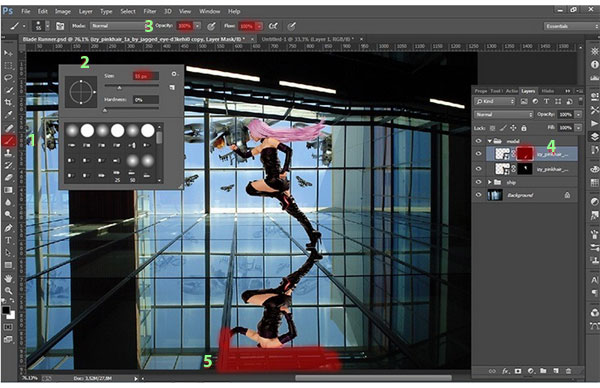Open the brush Flow dropdown arrow

(x=259, y=26)
